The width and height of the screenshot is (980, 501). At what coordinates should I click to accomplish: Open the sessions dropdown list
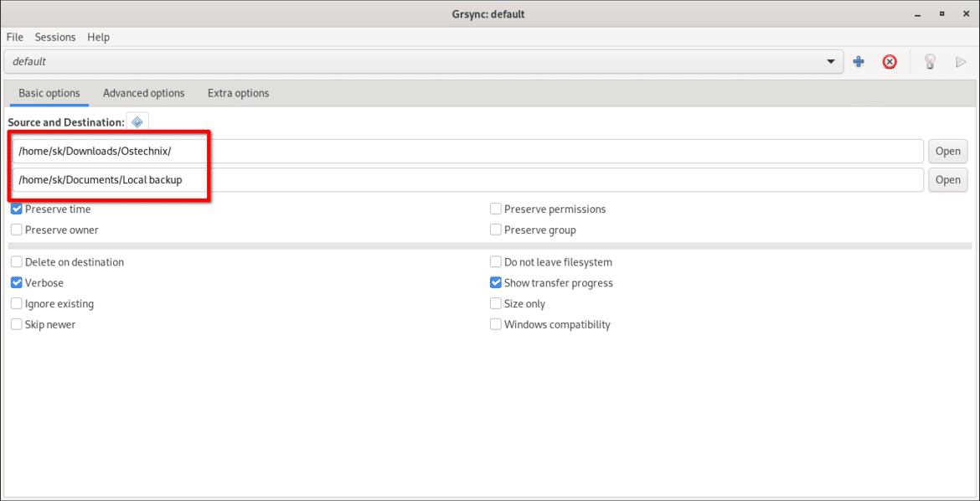tap(830, 61)
